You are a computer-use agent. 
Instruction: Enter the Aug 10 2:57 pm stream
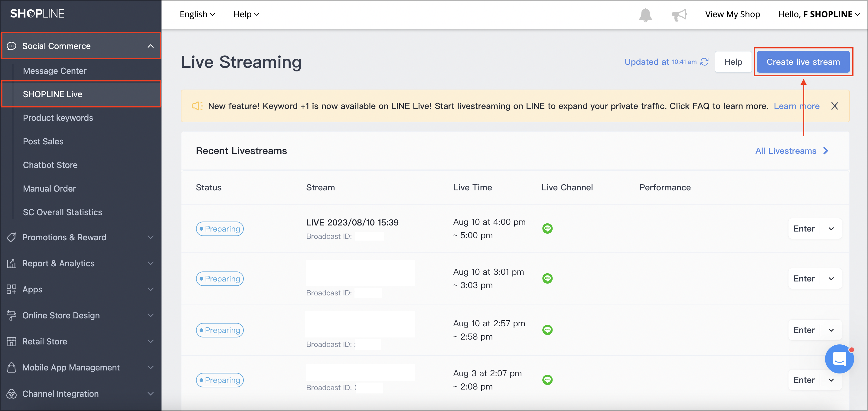click(804, 330)
